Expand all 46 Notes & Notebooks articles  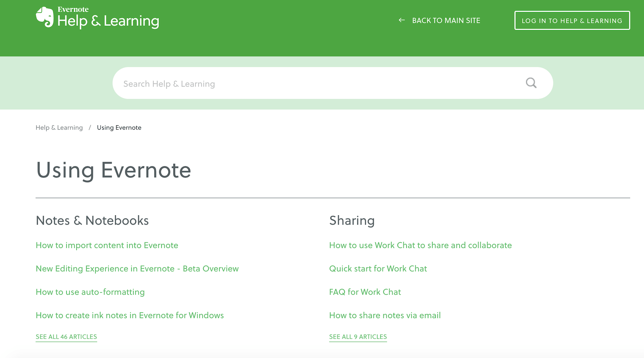[x=66, y=336]
